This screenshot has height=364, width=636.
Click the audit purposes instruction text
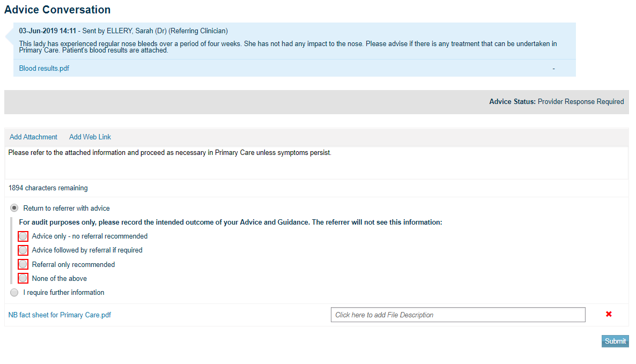pos(231,222)
